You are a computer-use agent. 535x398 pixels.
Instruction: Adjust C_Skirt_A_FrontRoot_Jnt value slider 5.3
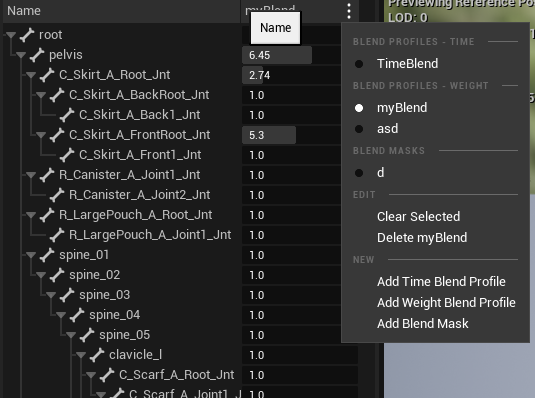pos(291,135)
